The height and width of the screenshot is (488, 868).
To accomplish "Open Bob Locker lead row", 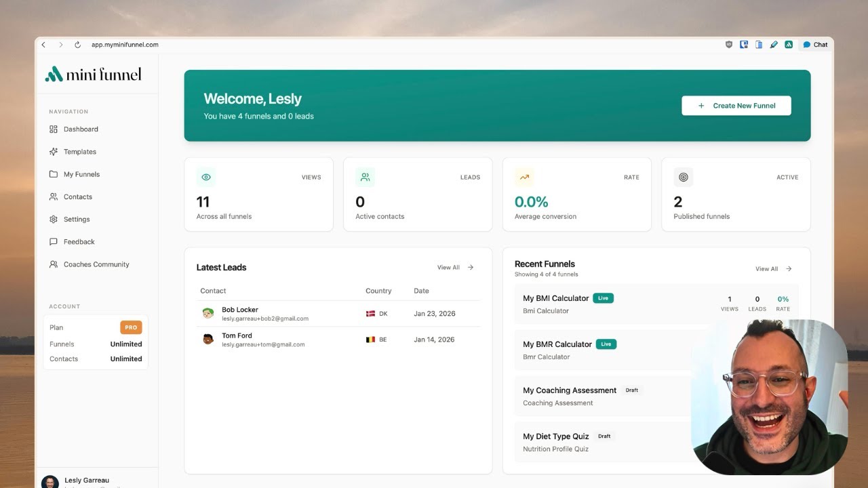I will (338, 314).
